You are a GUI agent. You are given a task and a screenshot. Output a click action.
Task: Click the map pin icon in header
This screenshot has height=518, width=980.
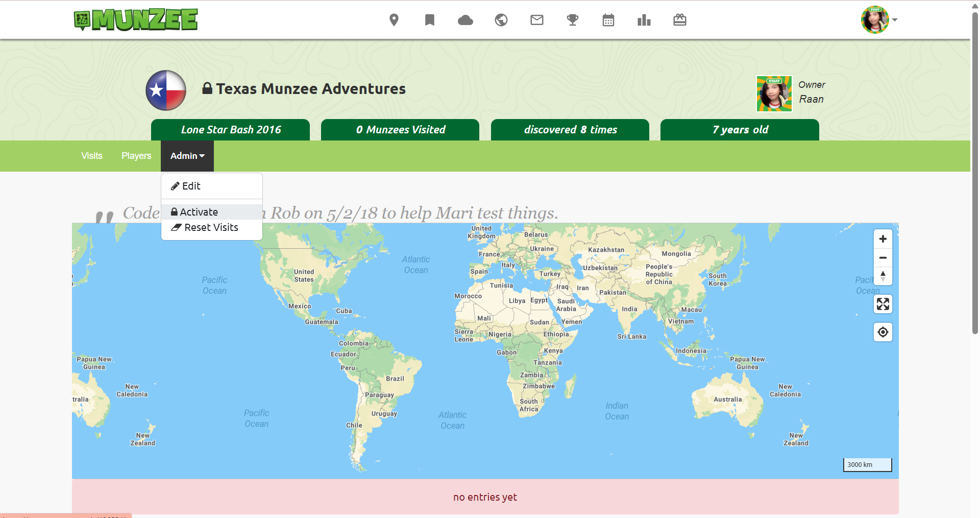coord(394,20)
